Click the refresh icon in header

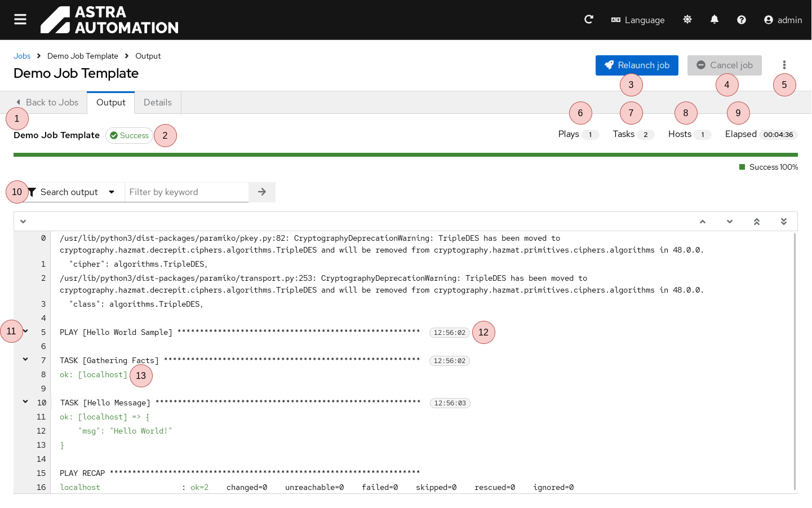coord(589,20)
